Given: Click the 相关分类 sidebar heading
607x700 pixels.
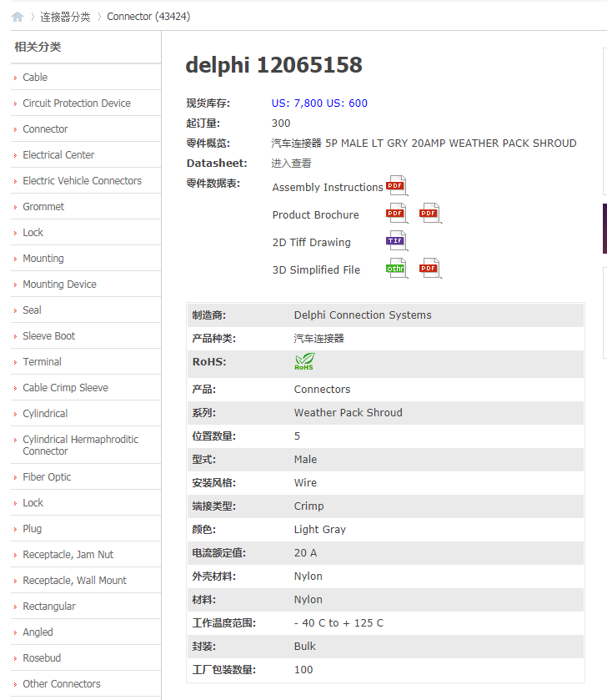Looking at the screenshot, I should click(38, 47).
